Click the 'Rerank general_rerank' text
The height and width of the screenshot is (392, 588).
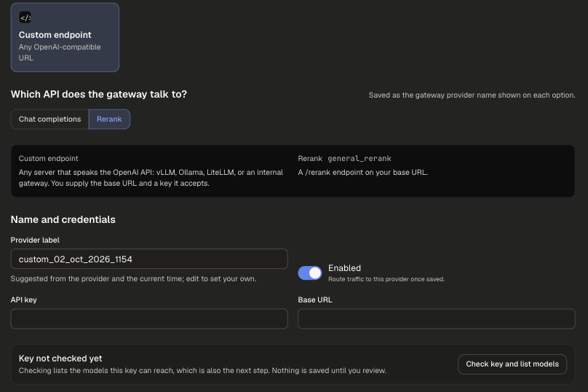tap(344, 158)
